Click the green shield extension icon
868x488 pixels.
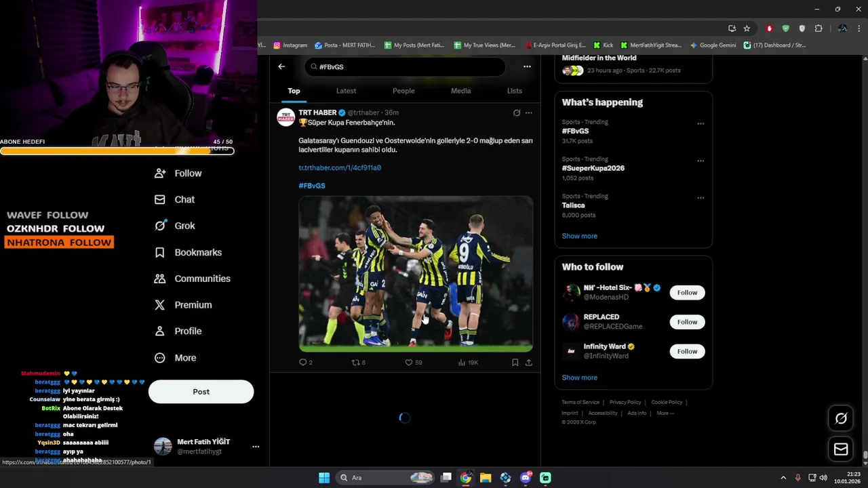[785, 28]
